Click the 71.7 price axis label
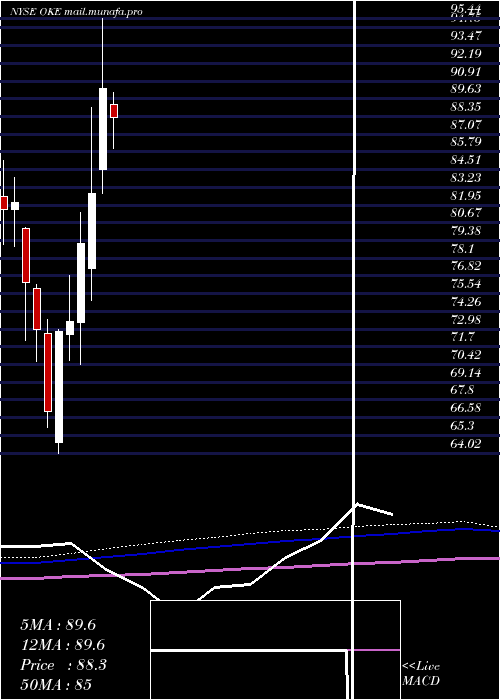Screen dimensions: 500x700 click(x=463, y=337)
